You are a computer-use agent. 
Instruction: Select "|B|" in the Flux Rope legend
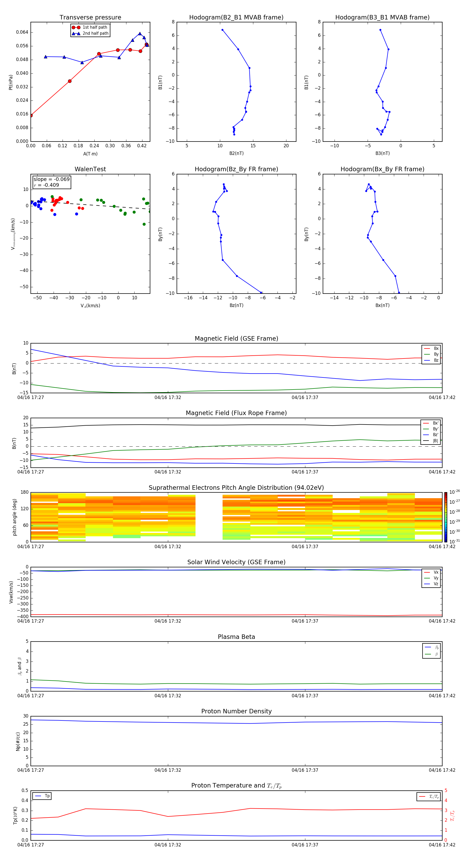431,441
